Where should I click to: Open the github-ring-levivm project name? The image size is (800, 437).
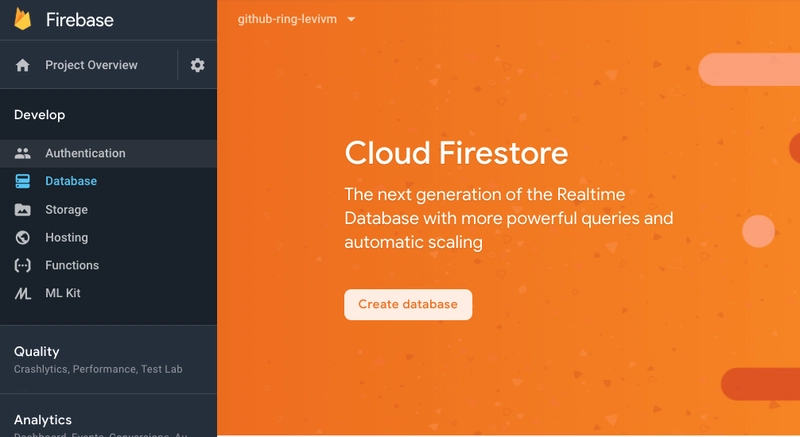(287, 19)
